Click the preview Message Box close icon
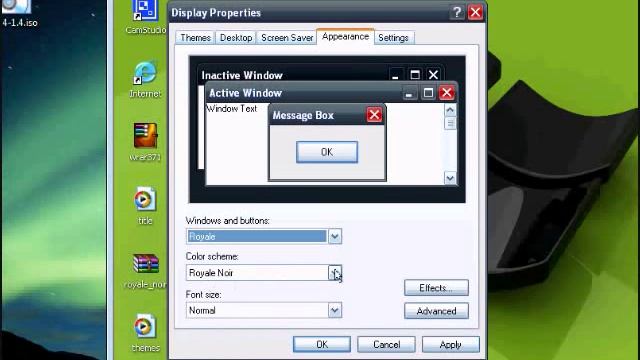This screenshot has height=360, width=640. (374, 115)
